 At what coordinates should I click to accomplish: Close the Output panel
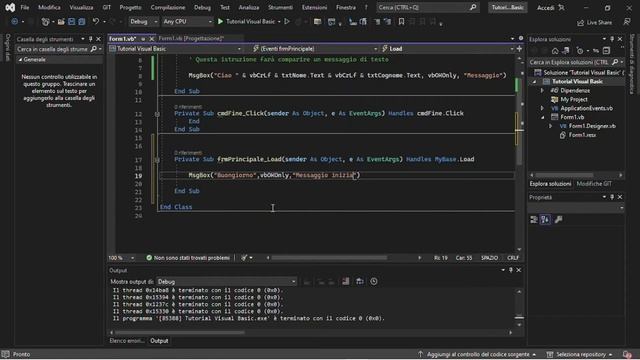[518, 270]
